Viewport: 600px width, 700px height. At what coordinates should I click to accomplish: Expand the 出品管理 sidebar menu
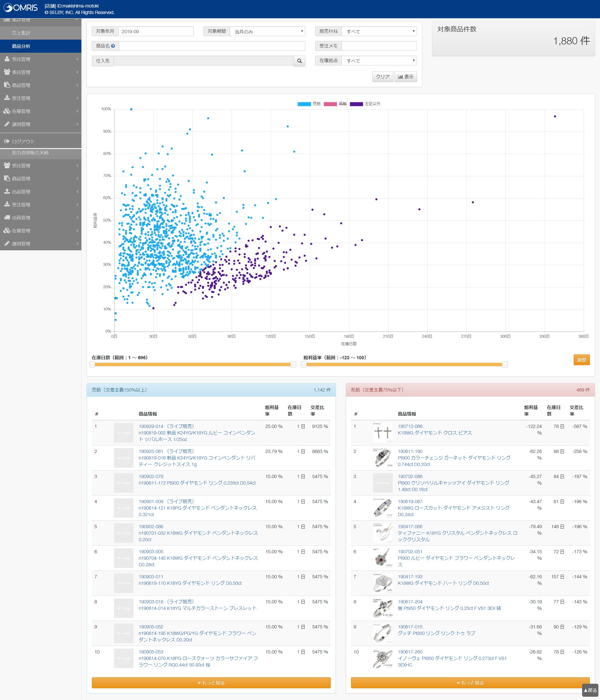(x=41, y=192)
